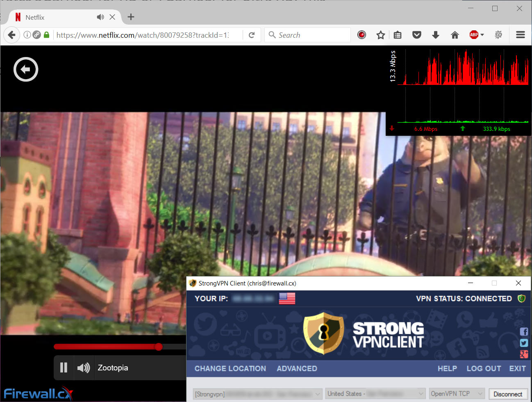Image resolution: width=532 pixels, height=402 pixels.
Task: Click the browser Search box
Action: click(x=308, y=35)
